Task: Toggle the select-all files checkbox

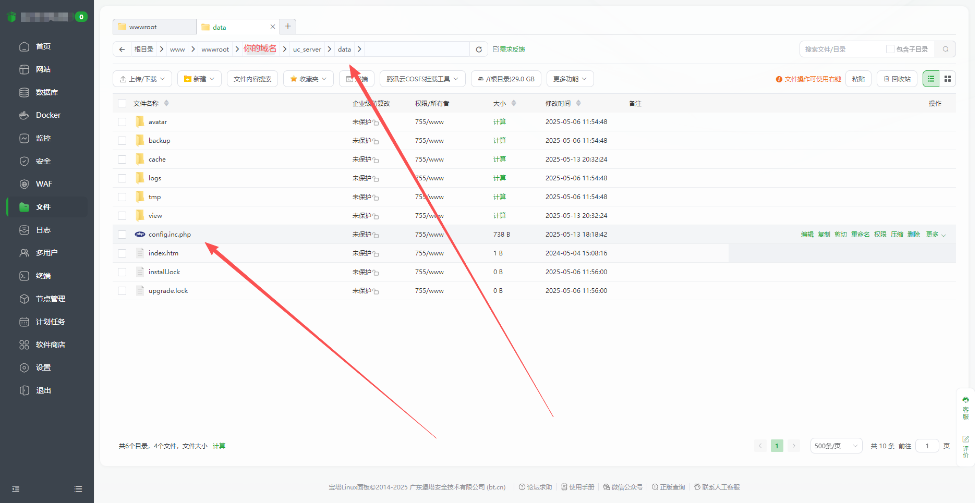Action: pyautogui.click(x=122, y=103)
